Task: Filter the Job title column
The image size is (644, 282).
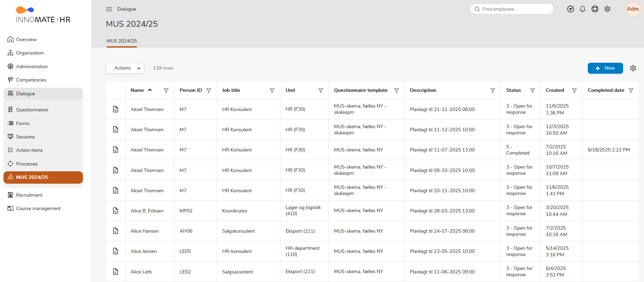Action: click(272, 90)
